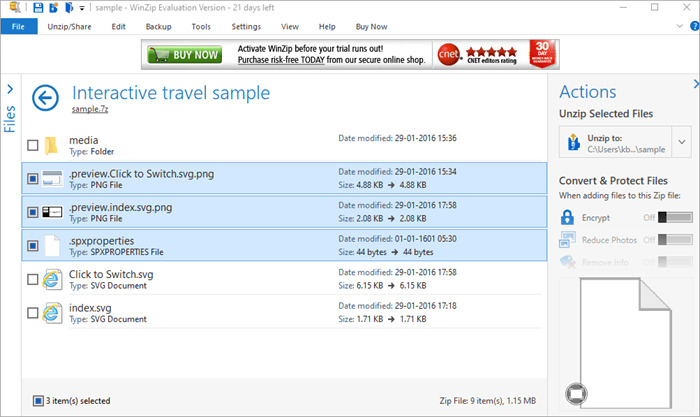Open the Unzip/Share tab
Screen dimensions: 700x417
68,25
